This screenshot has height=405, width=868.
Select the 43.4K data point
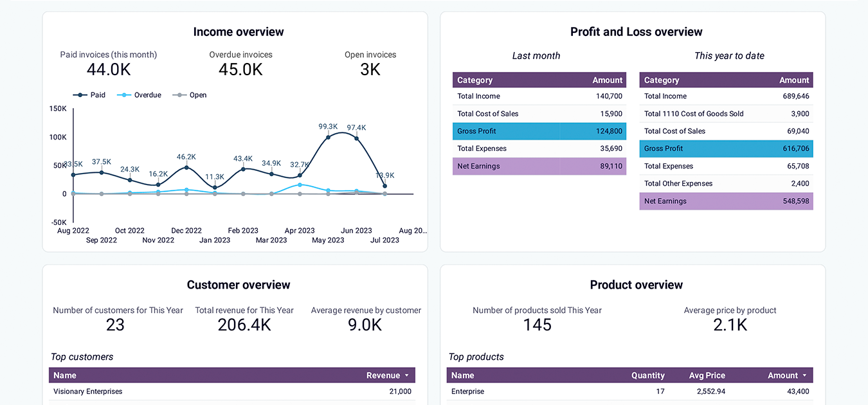243,169
